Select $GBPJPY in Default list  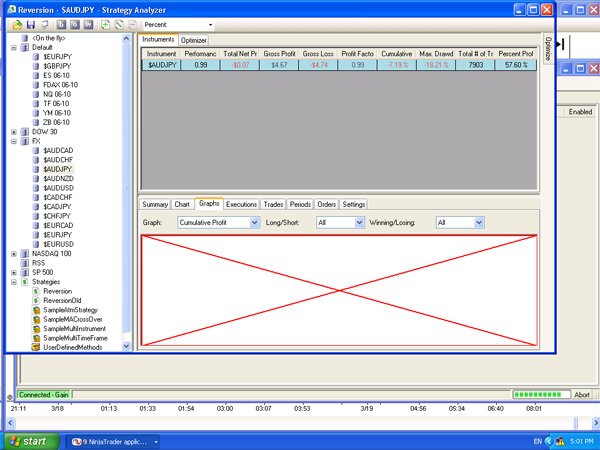pyautogui.click(x=57, y=66)
